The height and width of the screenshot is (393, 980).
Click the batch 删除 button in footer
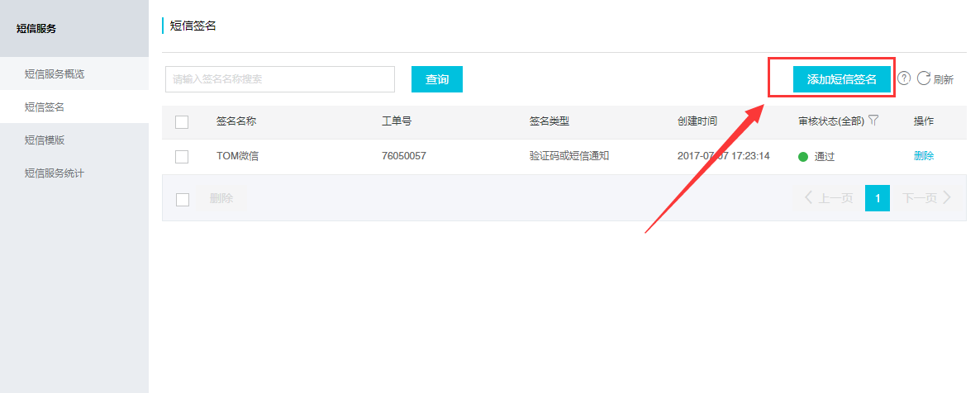coord(221,198)
